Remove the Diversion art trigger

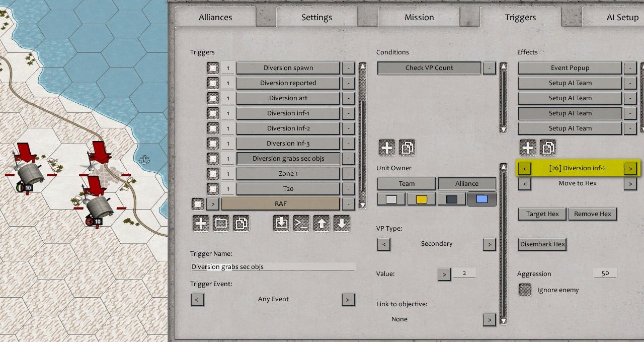coord(348,98)
